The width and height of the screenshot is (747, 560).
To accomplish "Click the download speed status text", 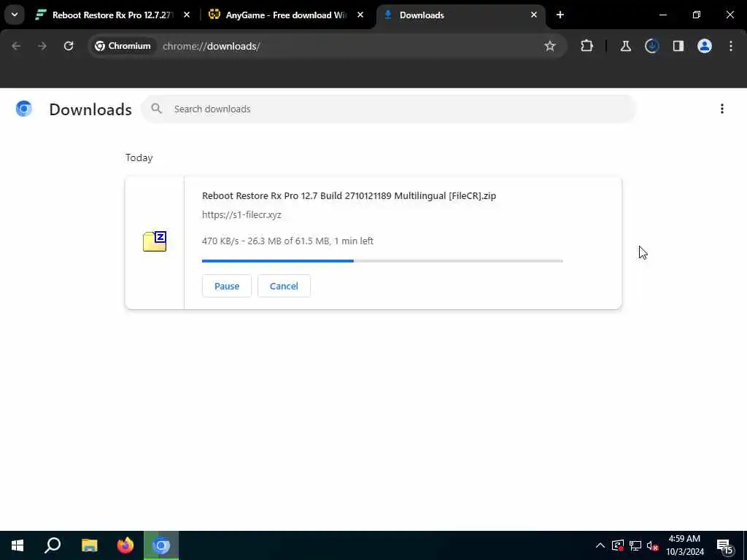I will coord(287,241).
